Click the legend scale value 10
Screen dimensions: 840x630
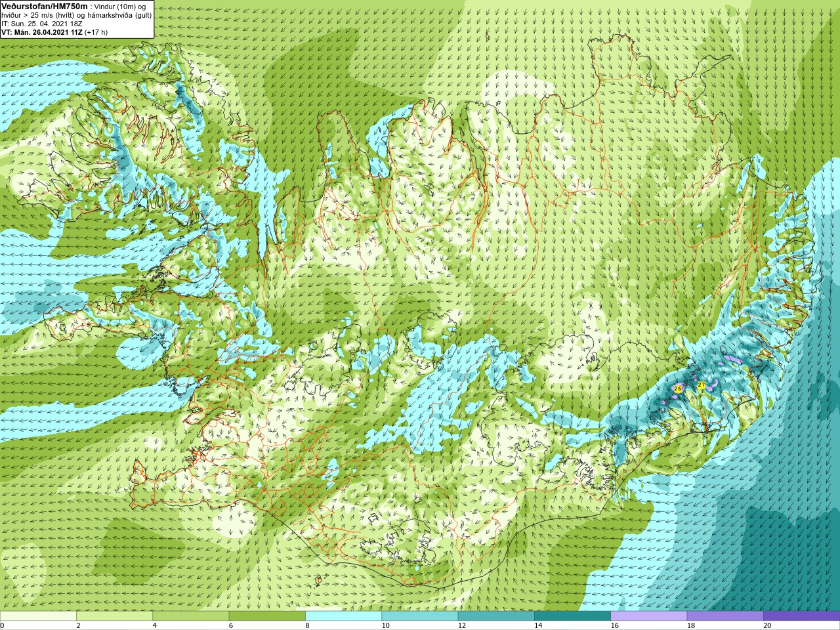(385, 625)
